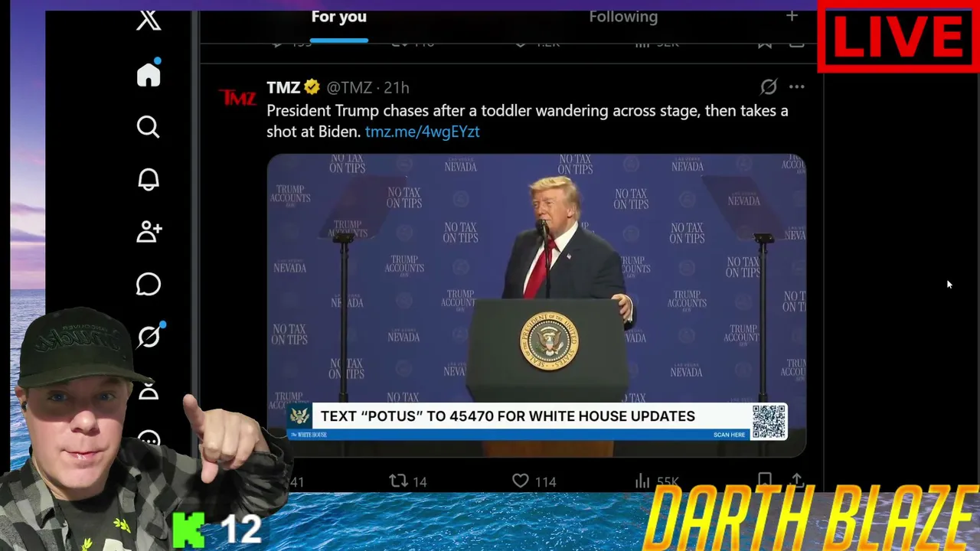Launch Grok from the left sidebar
The height and width of the screenshot is (551, 980).
(x=149, y=336)
